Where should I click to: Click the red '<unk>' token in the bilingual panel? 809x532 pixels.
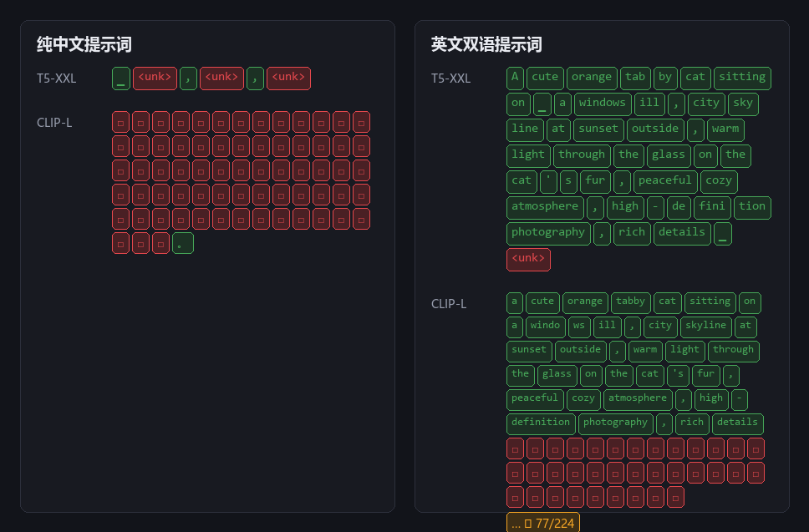pyautogui.click(x=528, y=259)
